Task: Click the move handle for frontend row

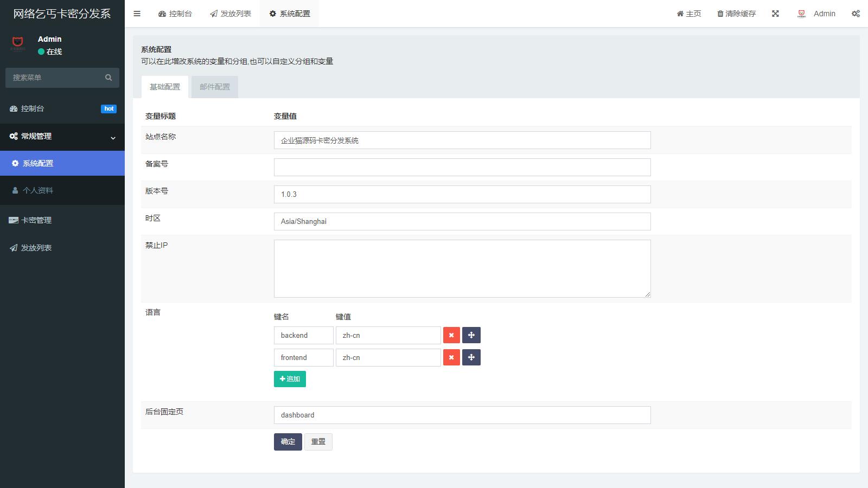Action: coord(471,357)
